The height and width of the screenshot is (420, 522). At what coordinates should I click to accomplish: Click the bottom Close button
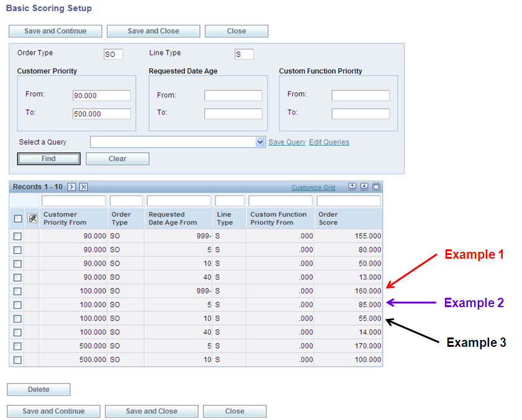(235, 411)
